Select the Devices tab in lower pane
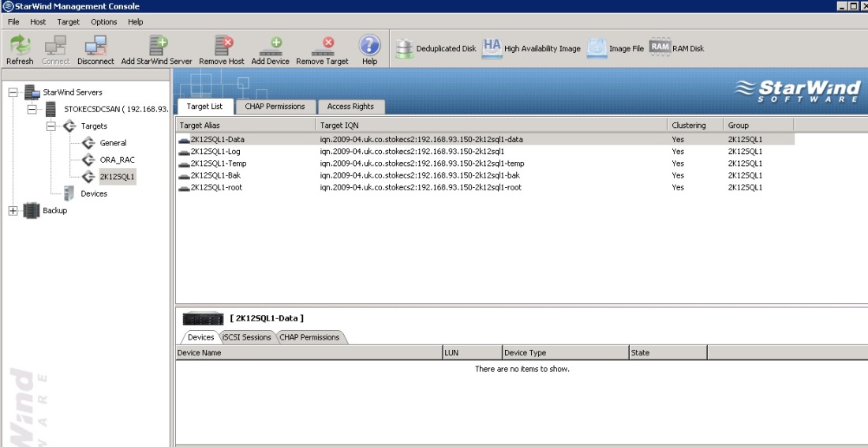 201,336
